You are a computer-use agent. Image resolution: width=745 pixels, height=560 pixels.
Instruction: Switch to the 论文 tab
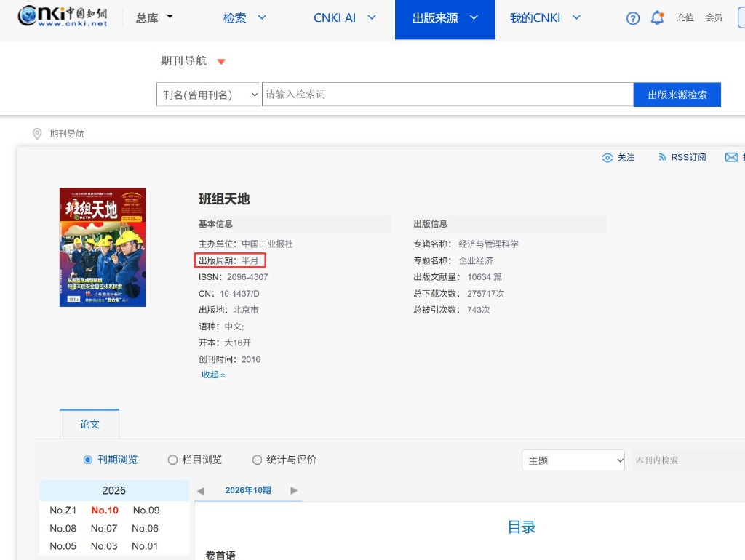point(89,424)
